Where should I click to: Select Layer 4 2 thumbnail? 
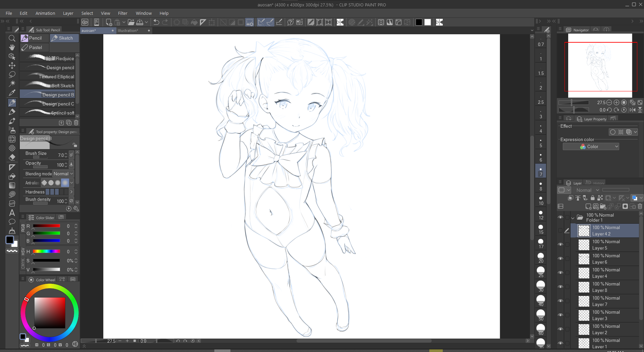tap(584, 230)
